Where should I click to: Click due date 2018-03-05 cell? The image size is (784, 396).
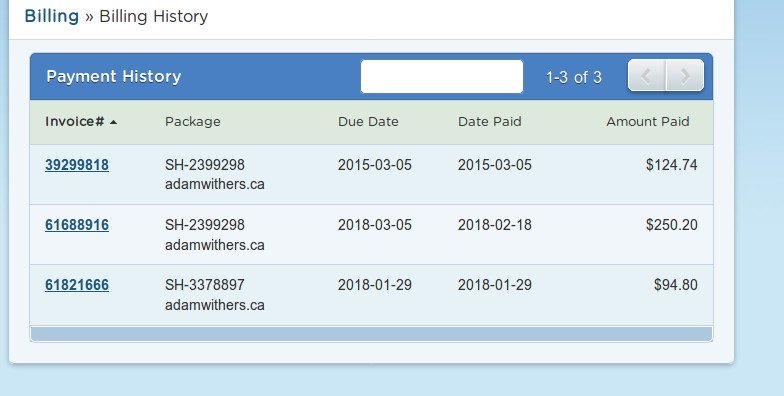(374, 225)
